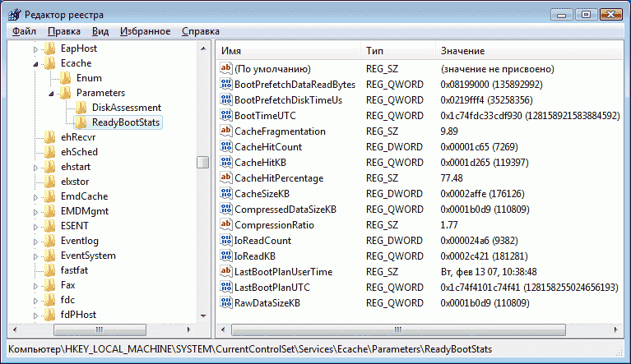Collapse the Parameters tree node
Image resolution: width=631 pixels, height=364 pixels.
(x=51, y=94)
